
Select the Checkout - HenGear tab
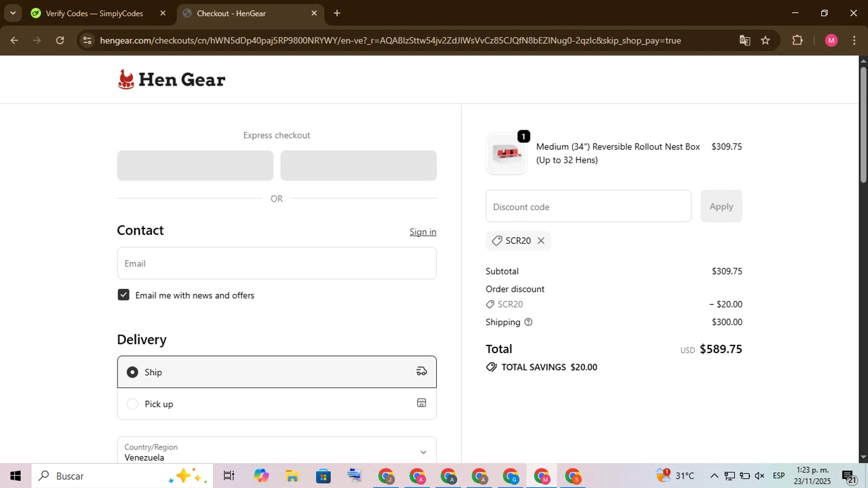click(231, 13)
